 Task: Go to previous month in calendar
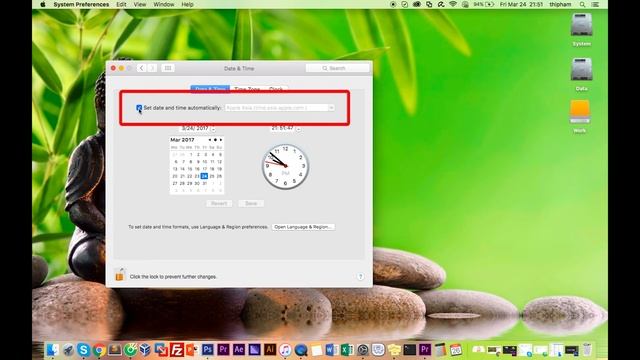pos(210,140)
